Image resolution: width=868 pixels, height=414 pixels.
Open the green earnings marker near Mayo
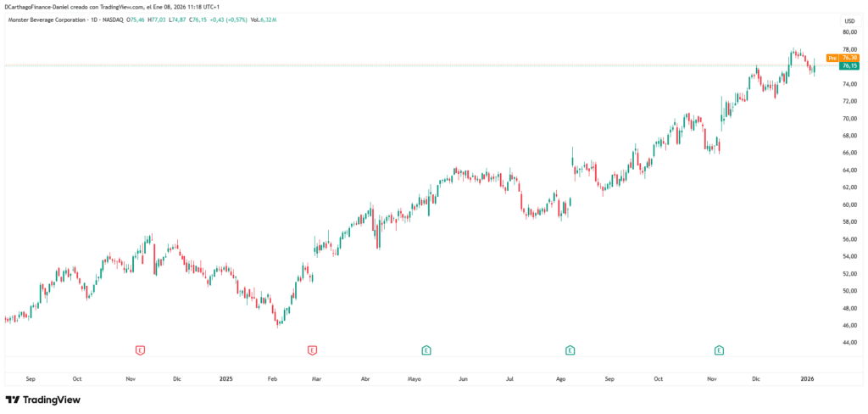coord(426,350)
